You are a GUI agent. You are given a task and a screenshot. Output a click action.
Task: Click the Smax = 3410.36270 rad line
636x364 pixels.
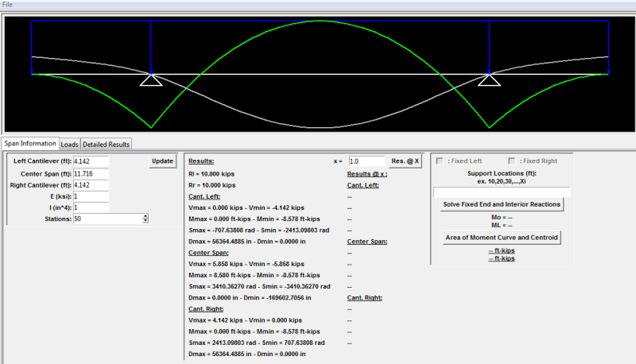coord(259,287)
